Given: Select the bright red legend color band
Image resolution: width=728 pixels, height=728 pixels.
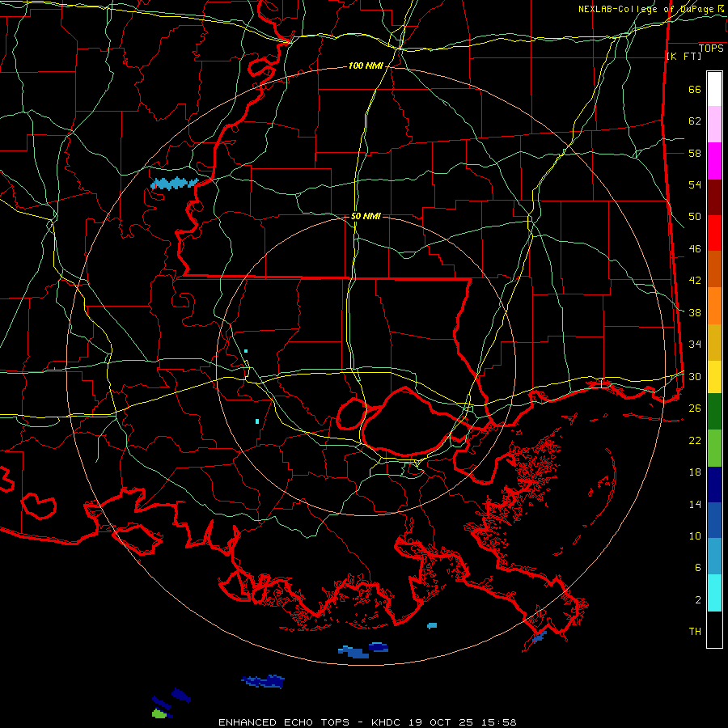Looking at the screenshot, I should [x=714, y=233].
